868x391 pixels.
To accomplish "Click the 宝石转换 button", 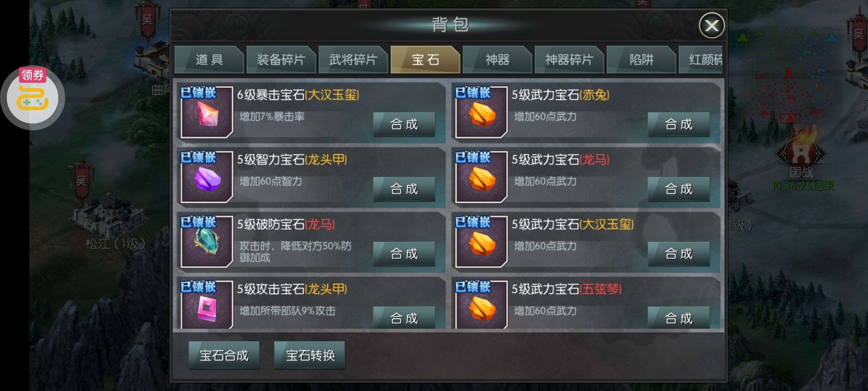I will pos(310,355).
